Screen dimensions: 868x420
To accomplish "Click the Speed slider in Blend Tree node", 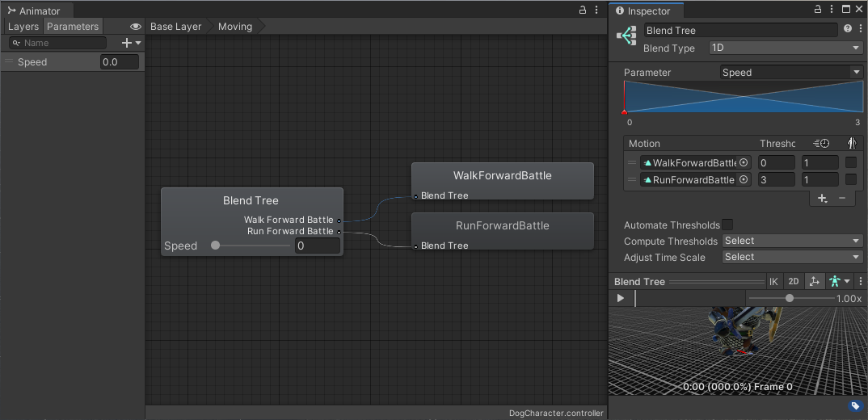I will (251, 246).
